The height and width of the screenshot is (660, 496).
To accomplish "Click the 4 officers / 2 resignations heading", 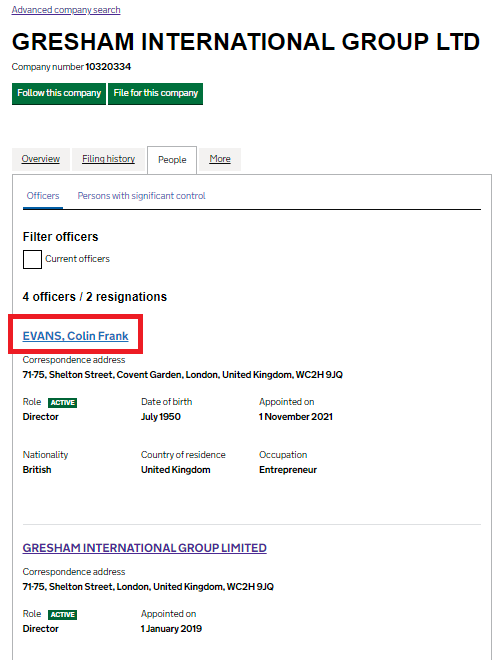I will pos(95,297).
